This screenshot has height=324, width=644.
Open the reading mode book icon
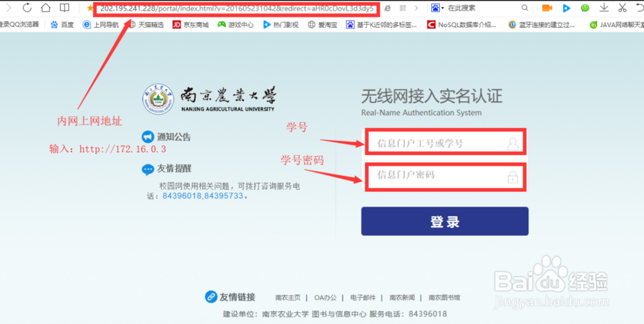[x=64, y=7]
